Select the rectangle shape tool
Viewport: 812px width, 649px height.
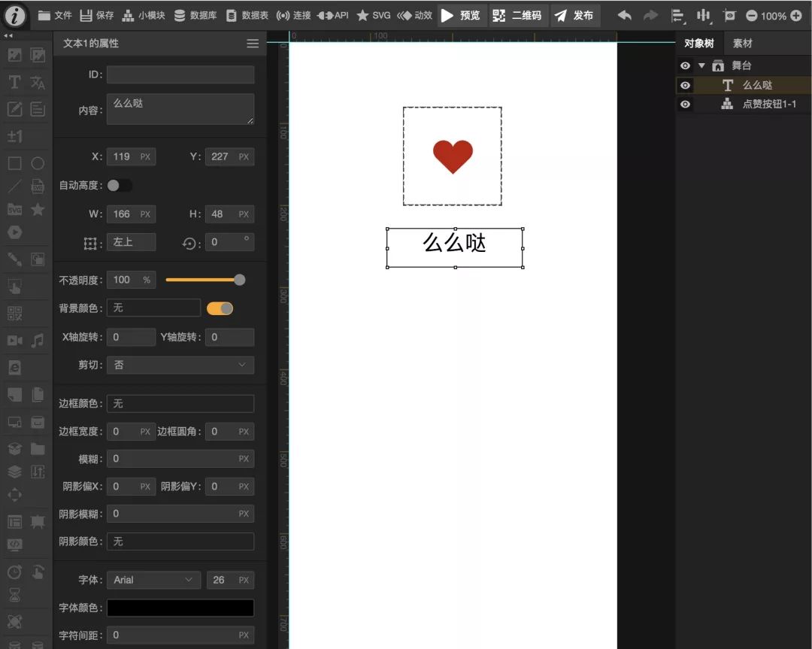[14, 163]
